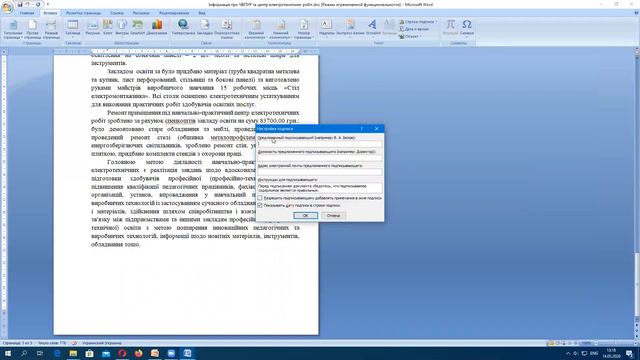640x360 pixels.
Task: Click the Word icon on the taskbar
Action: 187,353
